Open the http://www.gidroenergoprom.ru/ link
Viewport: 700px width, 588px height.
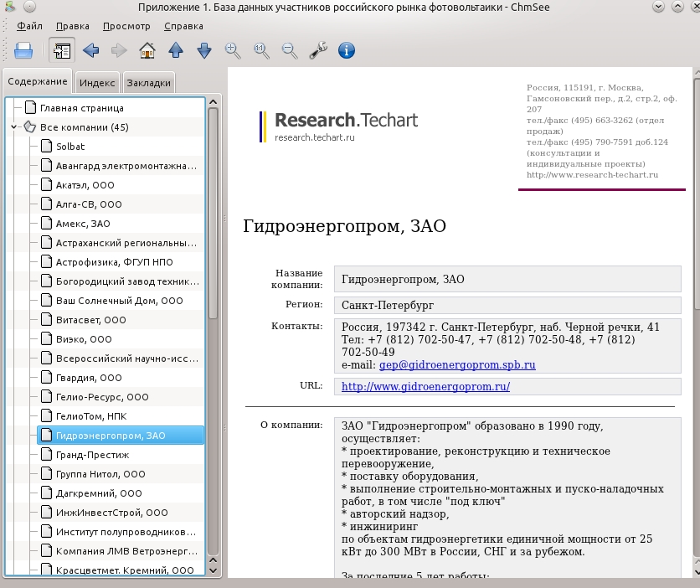click(x=425, y=386)
